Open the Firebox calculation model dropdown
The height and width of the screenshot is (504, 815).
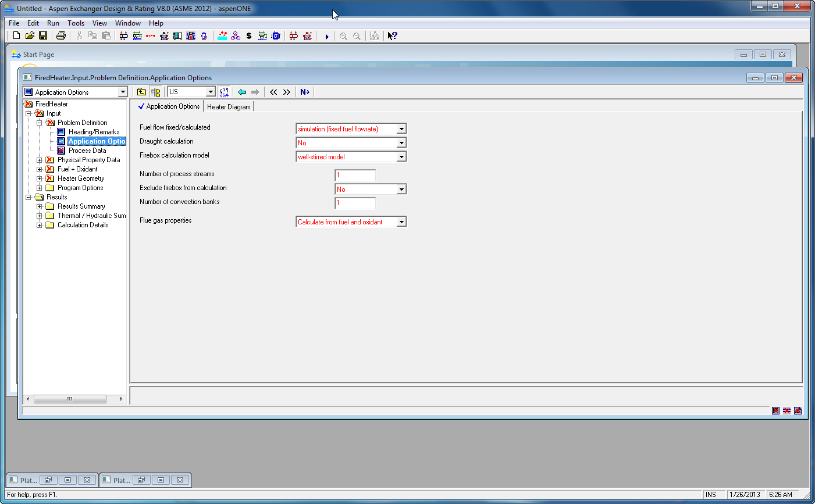401,157
